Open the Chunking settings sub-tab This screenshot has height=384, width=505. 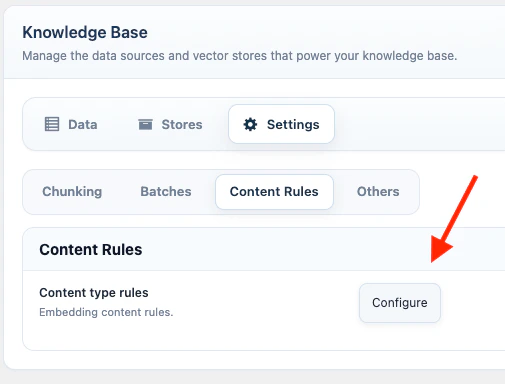[x=72, y=192]
